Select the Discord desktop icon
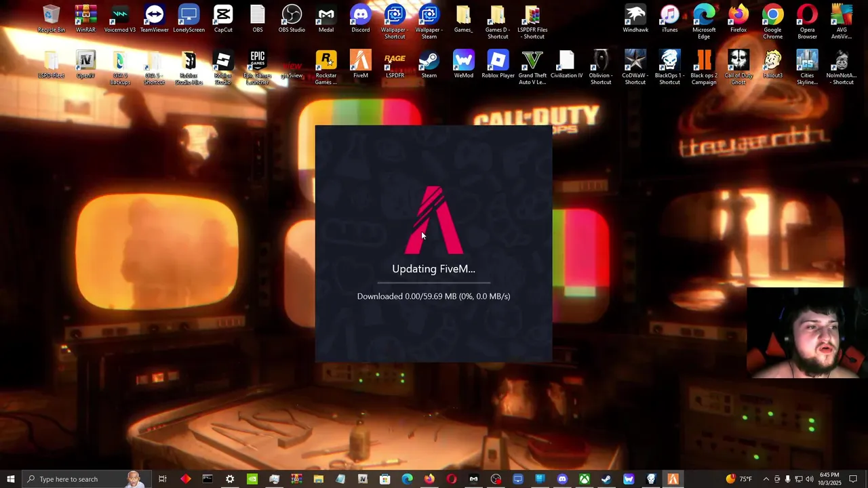This screenshot has height=488, width=868. 360,19
